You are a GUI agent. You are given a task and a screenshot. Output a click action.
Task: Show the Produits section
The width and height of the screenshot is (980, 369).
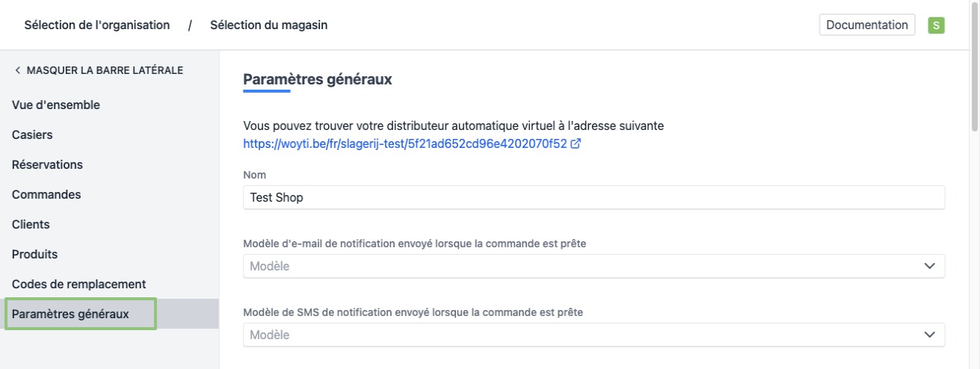click(34, 254)
